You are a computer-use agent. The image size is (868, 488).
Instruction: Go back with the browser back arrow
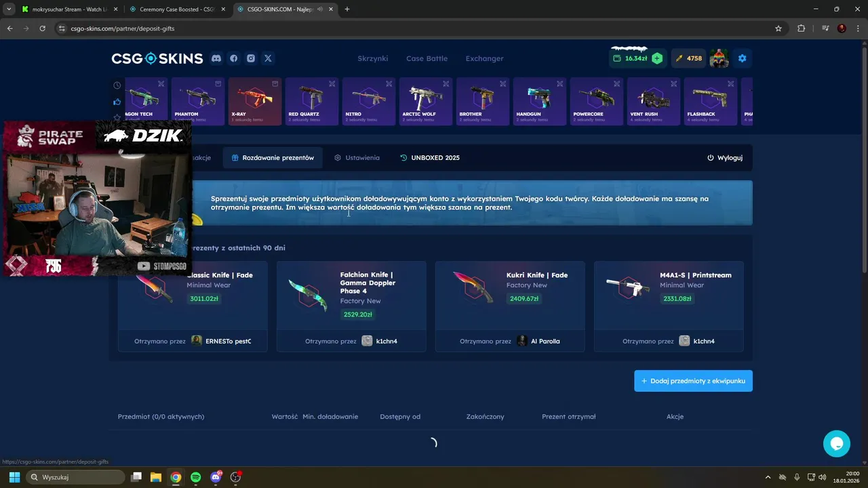[x=10, y=28]
